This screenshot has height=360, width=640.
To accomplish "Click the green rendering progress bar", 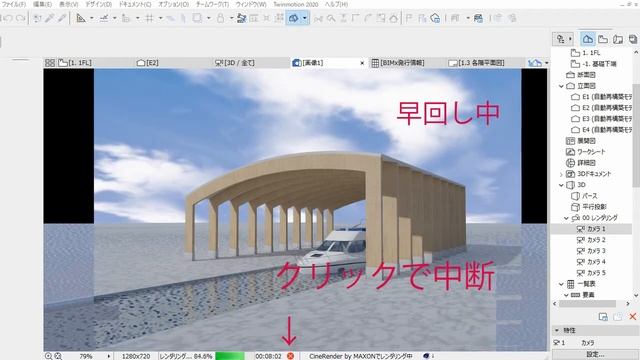I will tap(230, 356).
